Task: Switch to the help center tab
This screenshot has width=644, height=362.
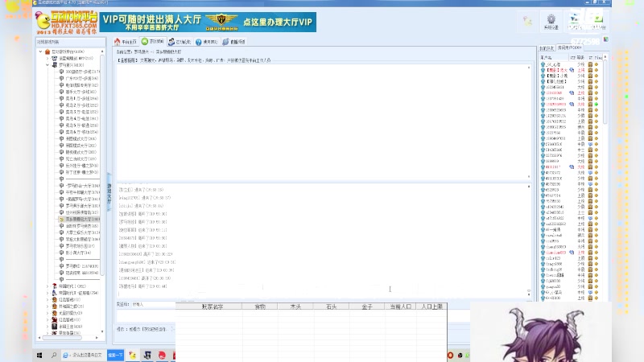Action: coord(207,42)
